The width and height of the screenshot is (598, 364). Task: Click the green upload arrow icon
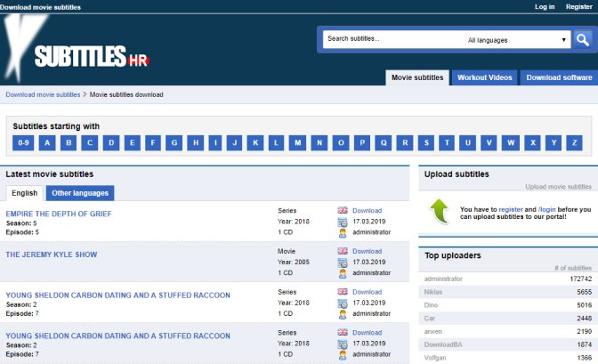[x=440, y=211]
